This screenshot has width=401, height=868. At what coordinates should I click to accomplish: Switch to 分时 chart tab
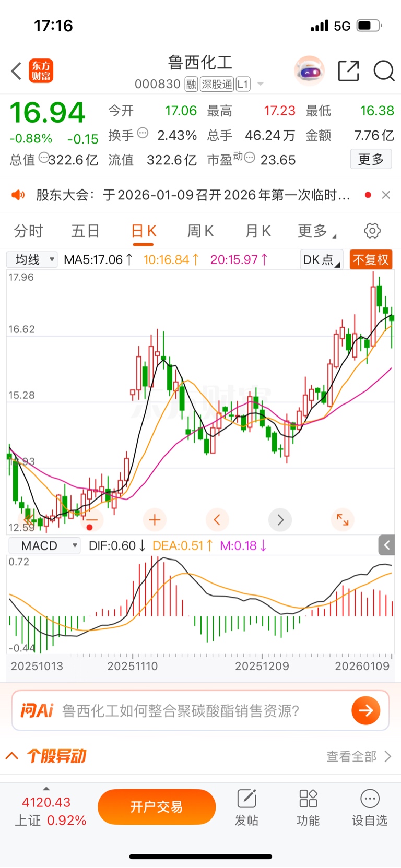click(28, 231)
